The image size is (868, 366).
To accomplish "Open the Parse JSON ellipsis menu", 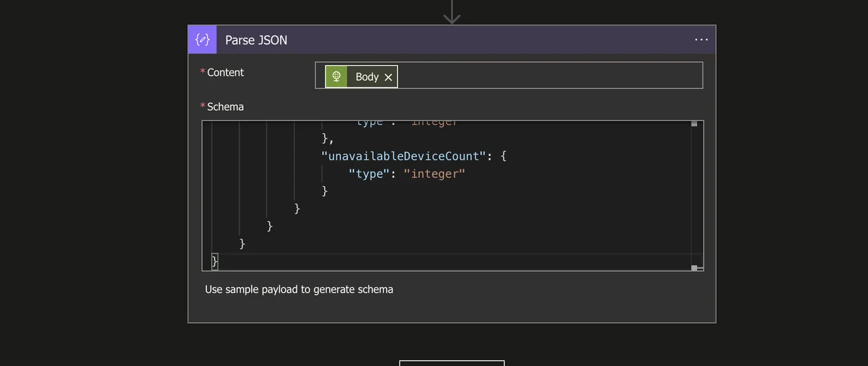I will 701,39.
